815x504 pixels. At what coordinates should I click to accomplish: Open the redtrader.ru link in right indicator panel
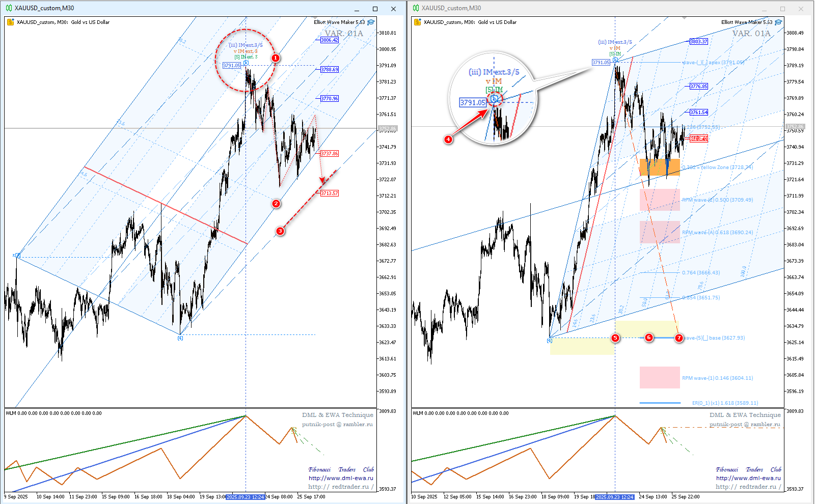click(748, 487)
